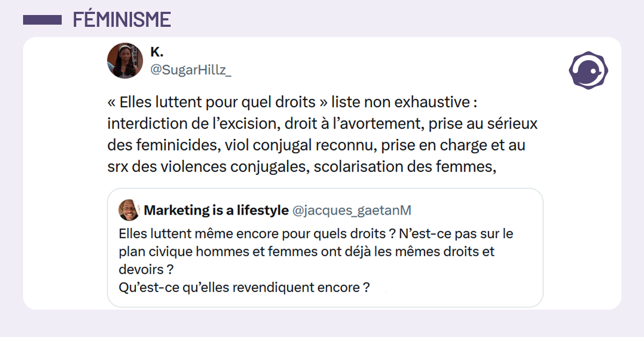Open the @SugarHillz_ handle
644x337 pixels.
191,70
